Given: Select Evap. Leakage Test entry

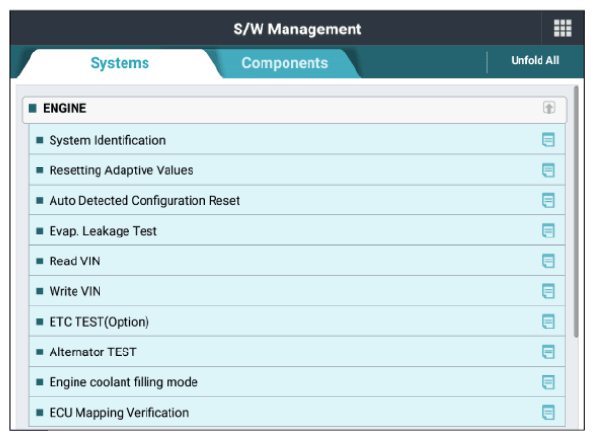Looking at the screenshot, I should (297, 230).
